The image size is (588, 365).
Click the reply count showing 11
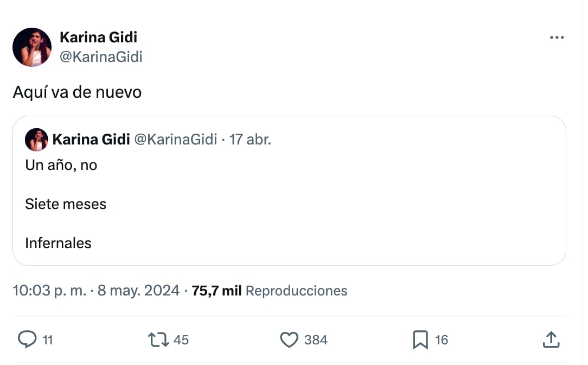48,341
